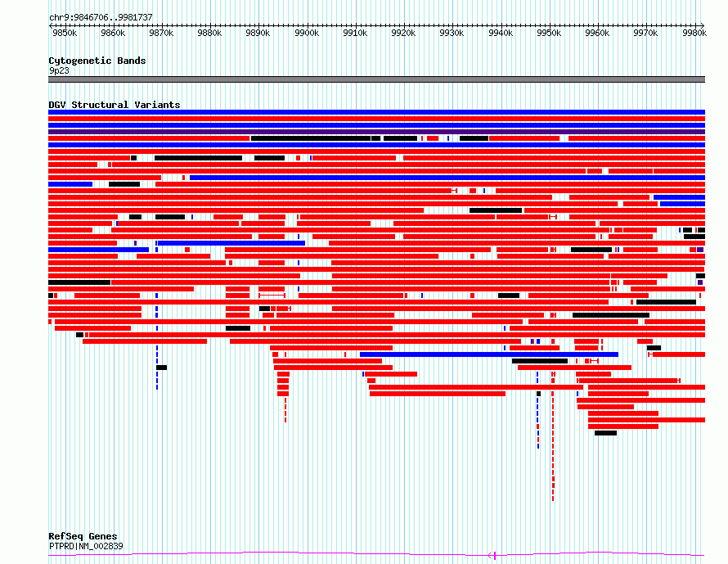Click the 9930k ruler label
Screen dimensions: 728x564
click(452, 33)
